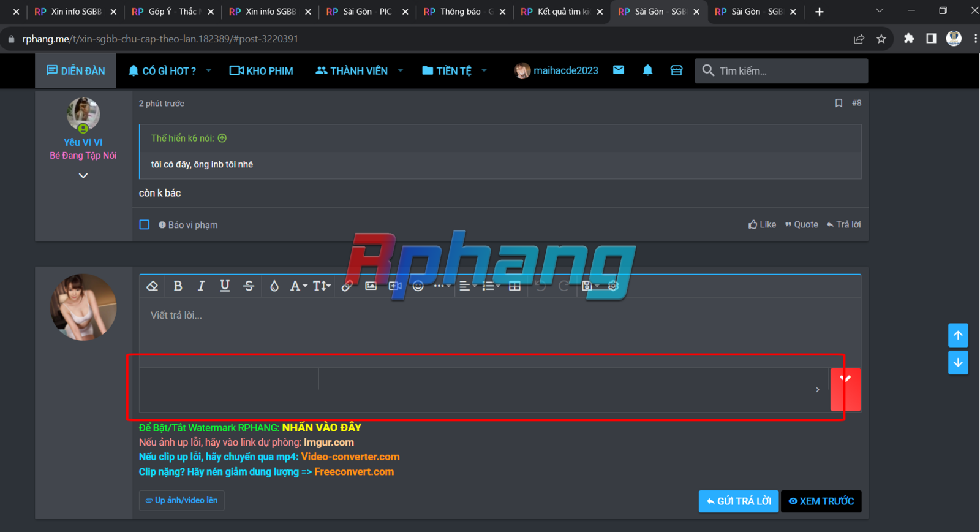Screen dimensions: 980x532
Task: Click the Viết trả lời reply text area
Action: pos(500,332)
